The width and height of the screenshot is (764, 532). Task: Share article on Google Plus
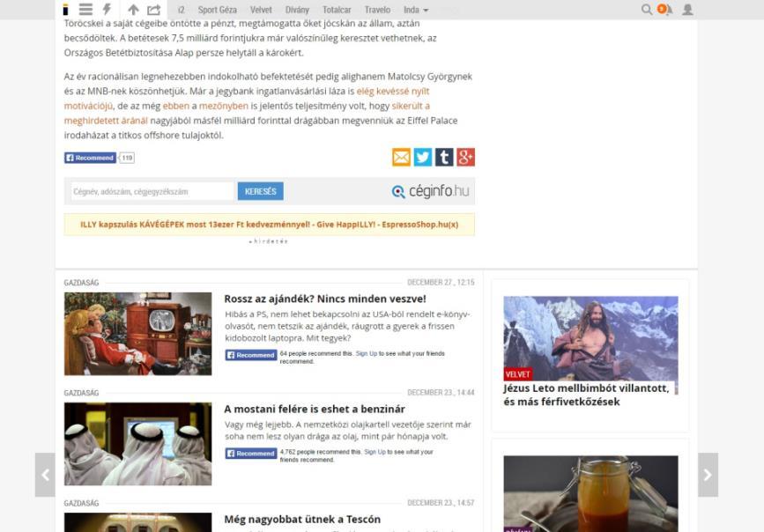466,158
